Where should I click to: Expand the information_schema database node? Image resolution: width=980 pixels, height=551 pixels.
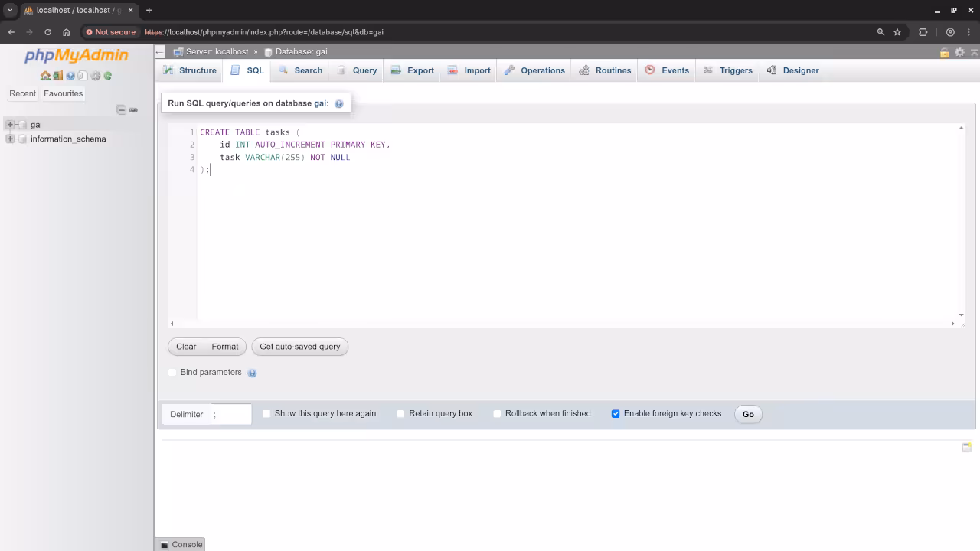pos(10,139)
